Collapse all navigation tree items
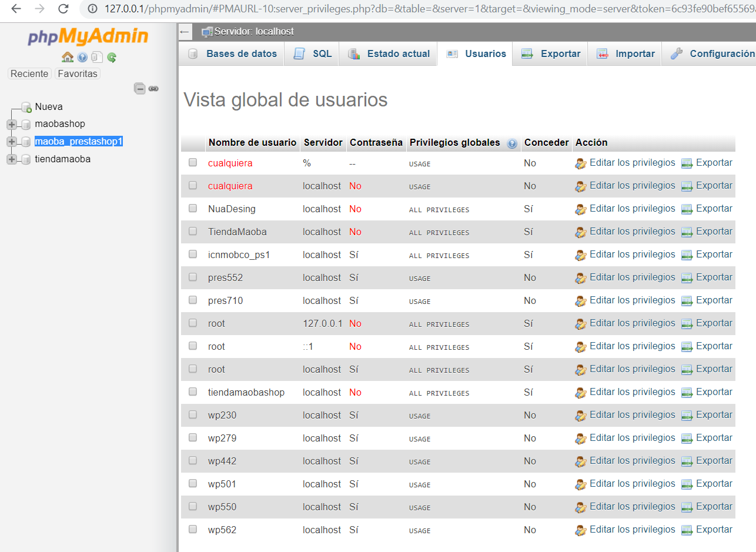Screen dimensions: 756x552 [140, 89]
